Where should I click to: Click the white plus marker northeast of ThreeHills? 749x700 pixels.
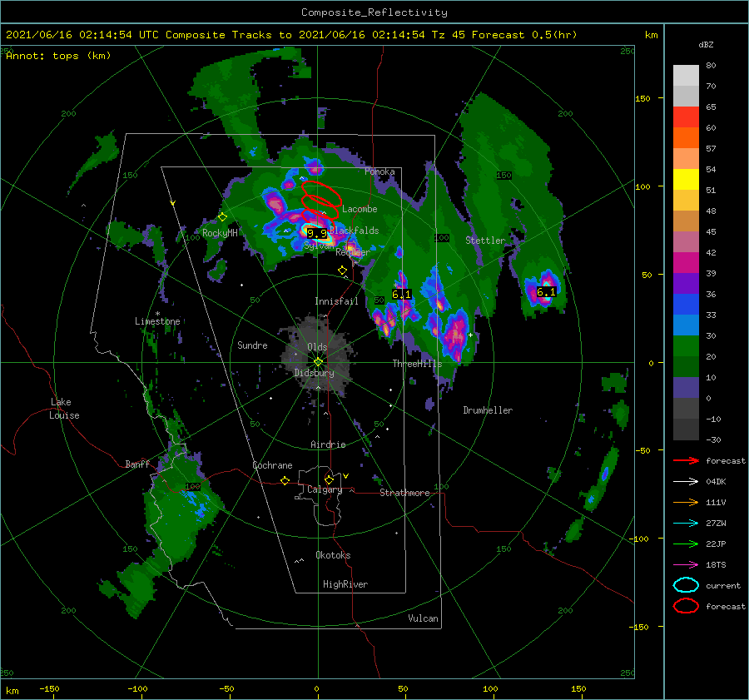[470, 335]
